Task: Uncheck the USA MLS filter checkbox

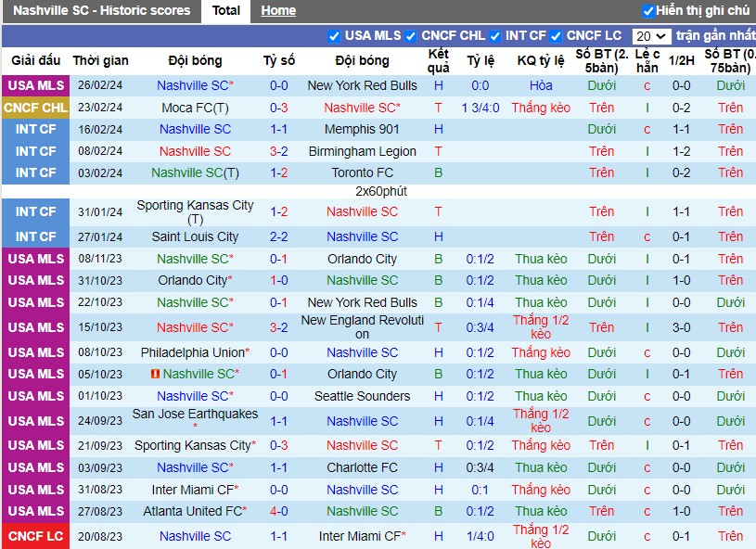Action: click(334, 36)
